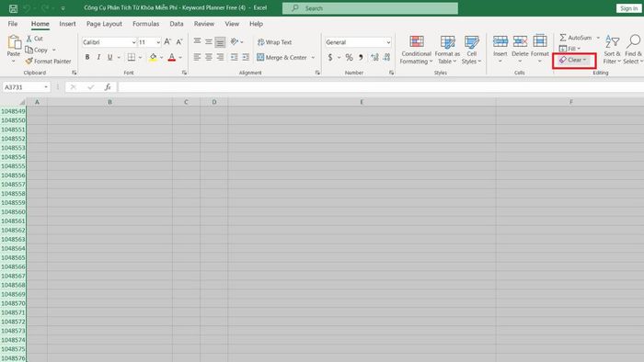Click the Undo icon in quick access toolbar
This screenshot has width=644, height=362.
[x=27, y=8]
